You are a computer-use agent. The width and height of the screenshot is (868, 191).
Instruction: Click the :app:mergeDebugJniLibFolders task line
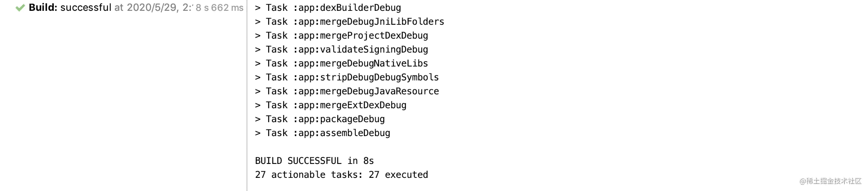(x=349, y=22)
